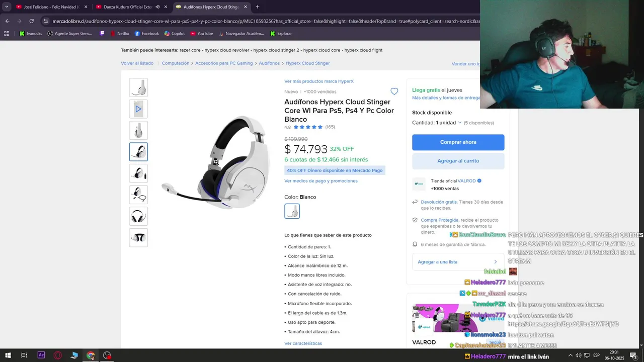The image size is (644, 362).
Task: Open the VALROD official store link
Action: point(467,181)
